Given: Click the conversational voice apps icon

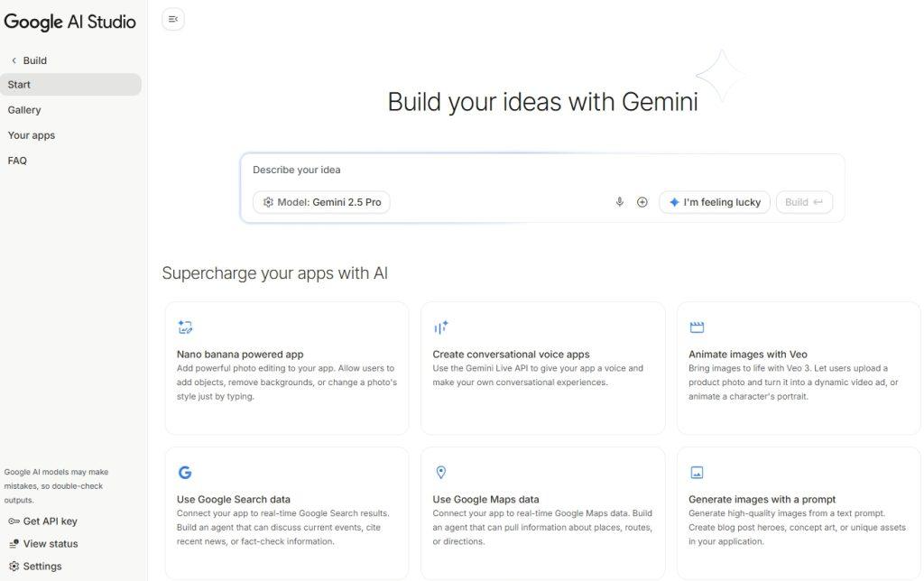Looking at the screenshot, I should tap(440, 327).
